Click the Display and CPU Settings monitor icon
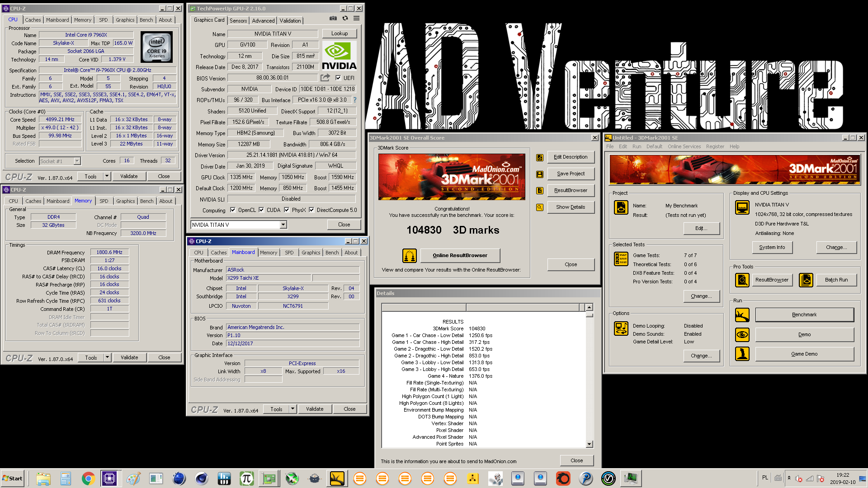 742,207
